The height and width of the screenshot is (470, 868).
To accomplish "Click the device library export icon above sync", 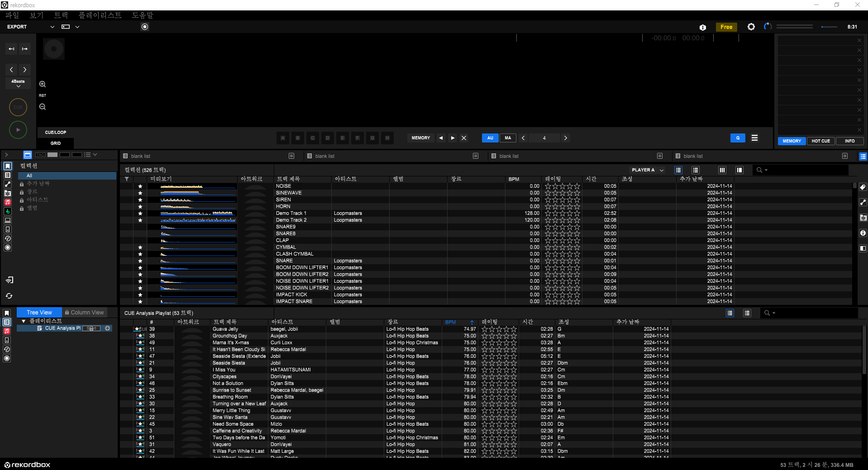I will 9,280.
